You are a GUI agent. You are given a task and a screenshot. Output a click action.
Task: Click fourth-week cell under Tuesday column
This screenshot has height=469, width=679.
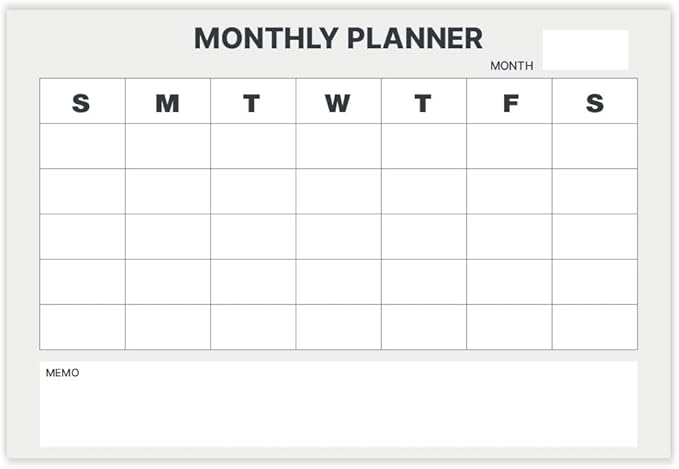pyautogui.click(x=252, y=281)
